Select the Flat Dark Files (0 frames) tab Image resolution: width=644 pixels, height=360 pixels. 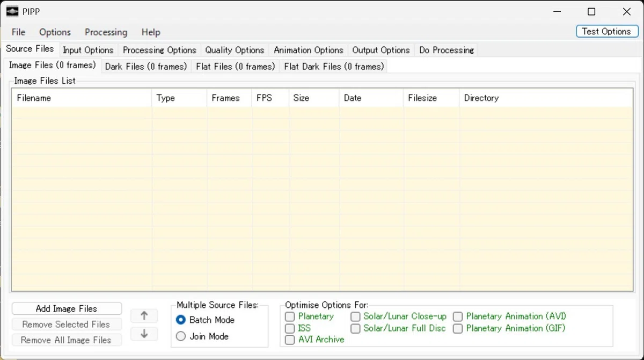(334, 67)
